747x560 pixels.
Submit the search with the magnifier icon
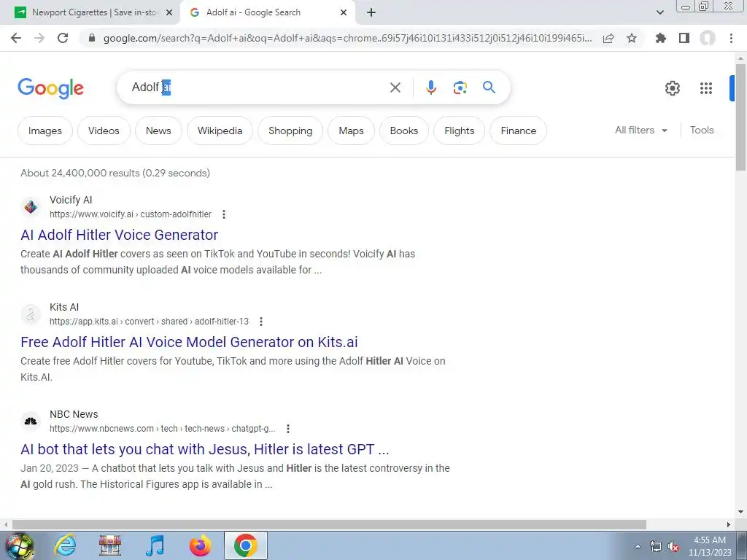[x=489, y=87]
